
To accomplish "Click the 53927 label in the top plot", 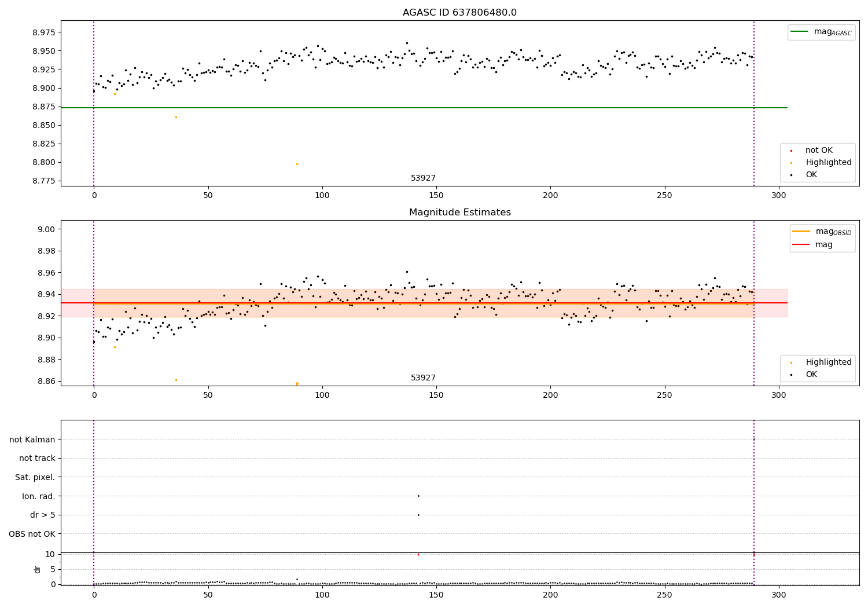I will (x=423, y=178).
